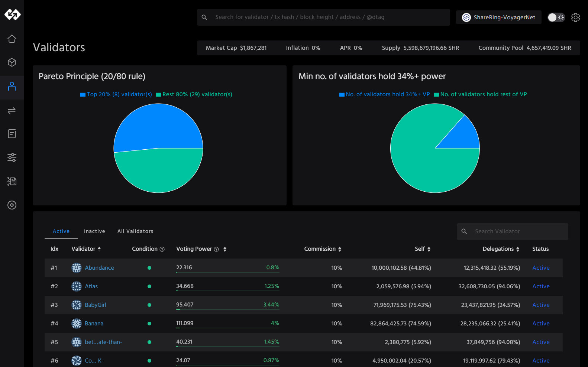Click BabyGirl's voting power 95.407 value
This screenshot has width=588, height=367.
pyautogui.click(x=185, y=305)
